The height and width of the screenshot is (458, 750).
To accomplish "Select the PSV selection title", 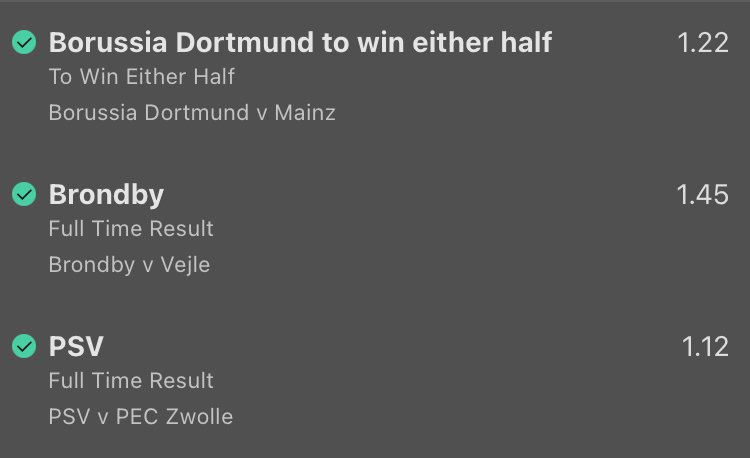I will [x=76, y=346].
